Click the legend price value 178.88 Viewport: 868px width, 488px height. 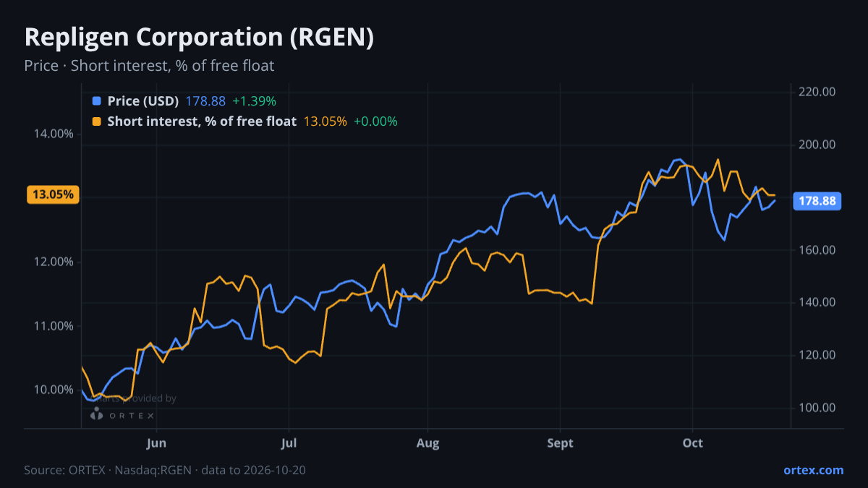[205, 101]
